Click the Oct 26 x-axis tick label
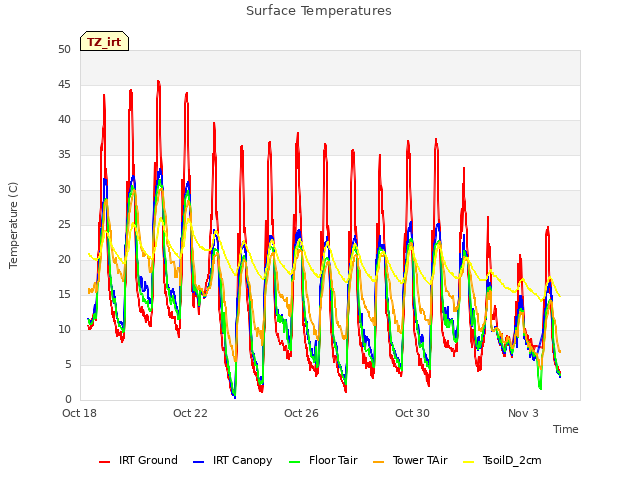The height and width of the screenshot is (480, 640). point(301,413)
